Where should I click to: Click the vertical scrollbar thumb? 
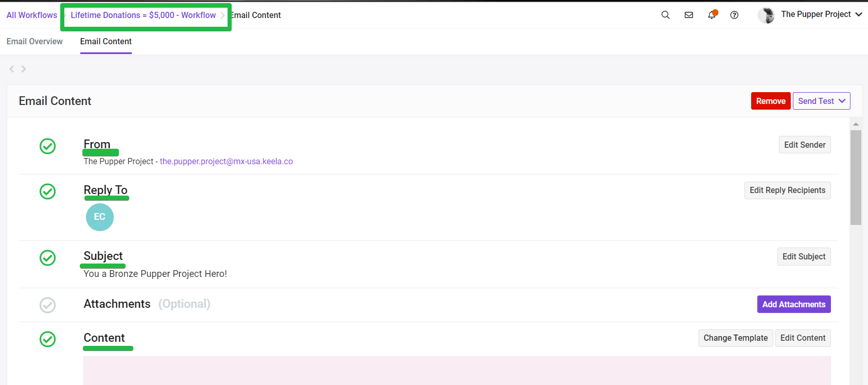point(856,178)
